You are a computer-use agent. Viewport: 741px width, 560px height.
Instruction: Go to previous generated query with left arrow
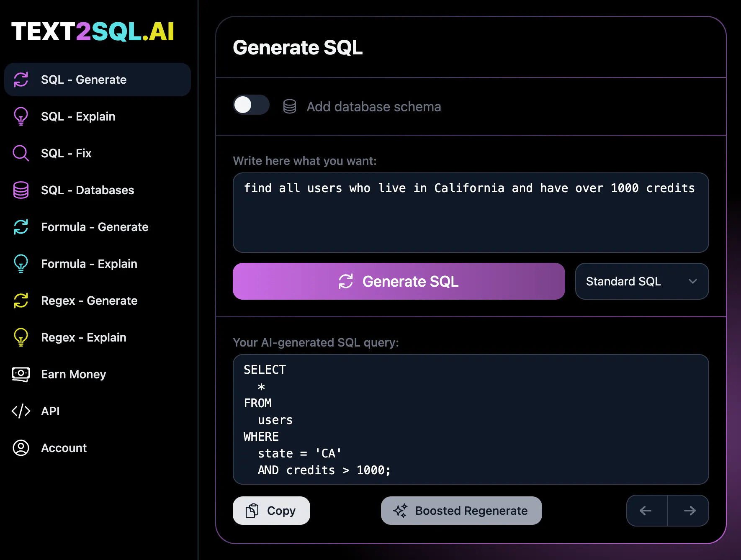click(647, 511)
